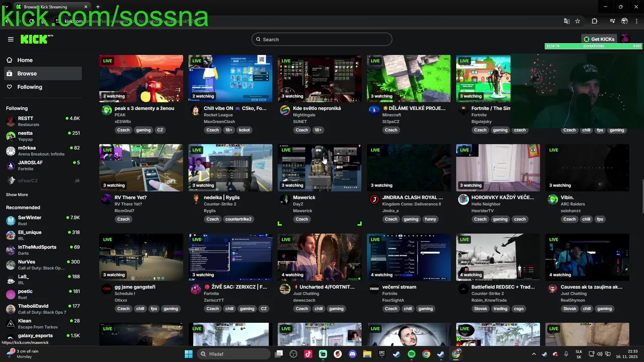This screenshot has width=644, height=362.
Task: Open the Windows Start menu
Action: (189, 354)
